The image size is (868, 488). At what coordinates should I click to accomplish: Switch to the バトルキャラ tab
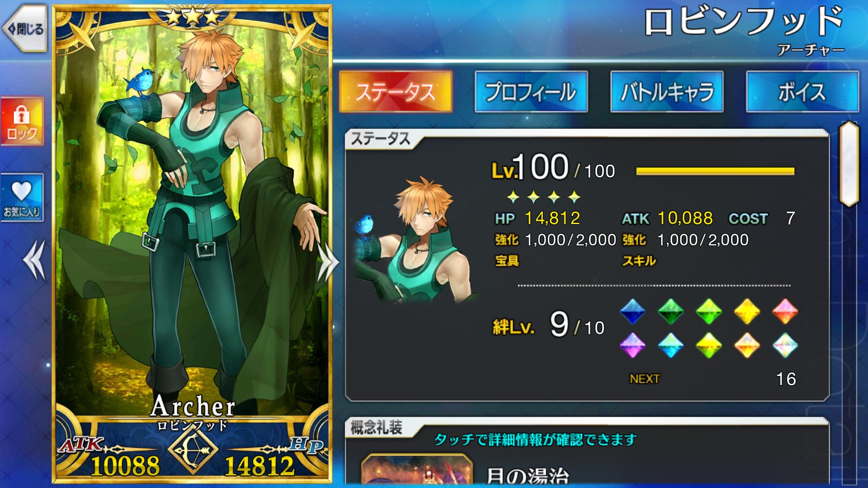click(667, 92)
